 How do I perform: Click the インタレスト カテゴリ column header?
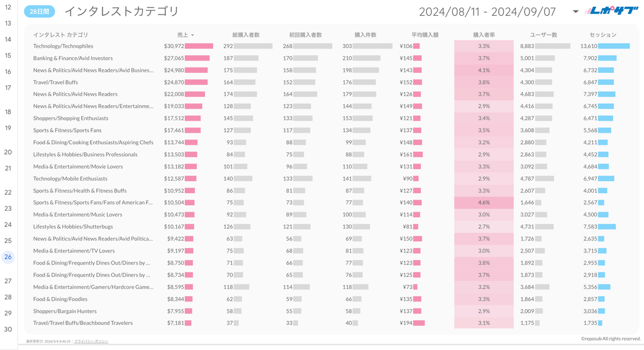(61, 35)
